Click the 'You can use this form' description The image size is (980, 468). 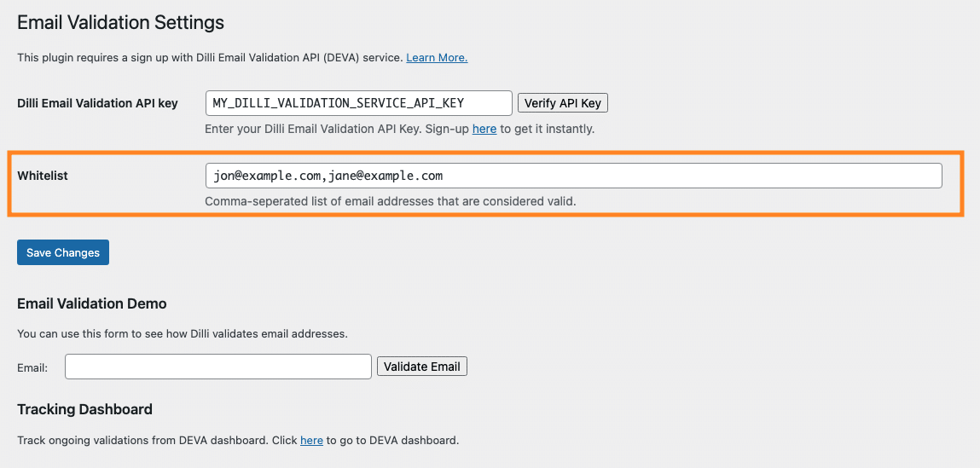(x=182, y=333)
